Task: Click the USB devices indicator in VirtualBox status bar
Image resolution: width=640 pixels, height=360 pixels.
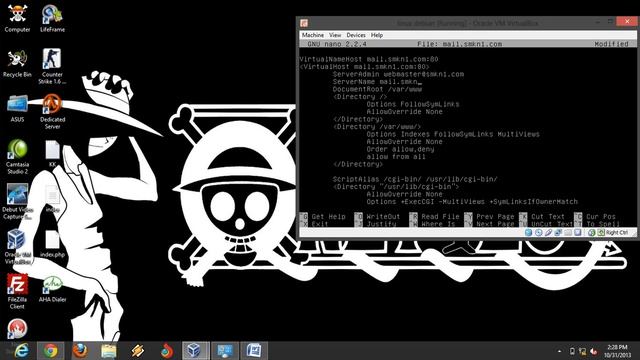Action: [548, 233]
